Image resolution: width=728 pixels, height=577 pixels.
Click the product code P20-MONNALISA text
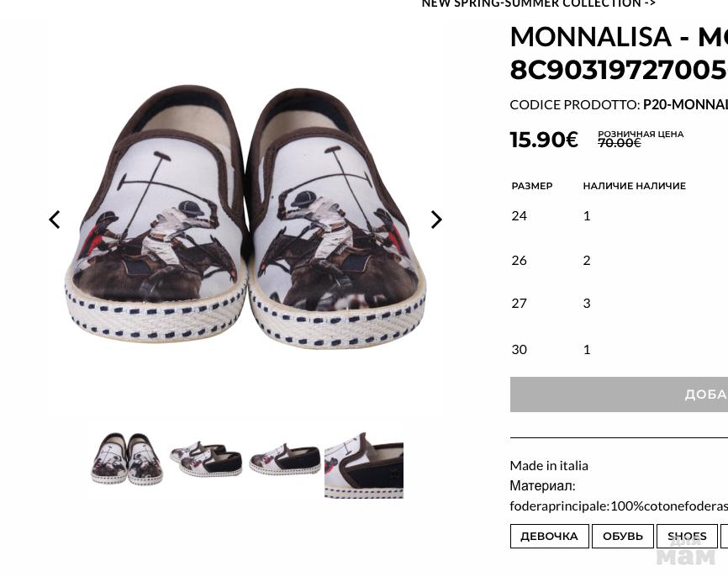tap(684, 104)
